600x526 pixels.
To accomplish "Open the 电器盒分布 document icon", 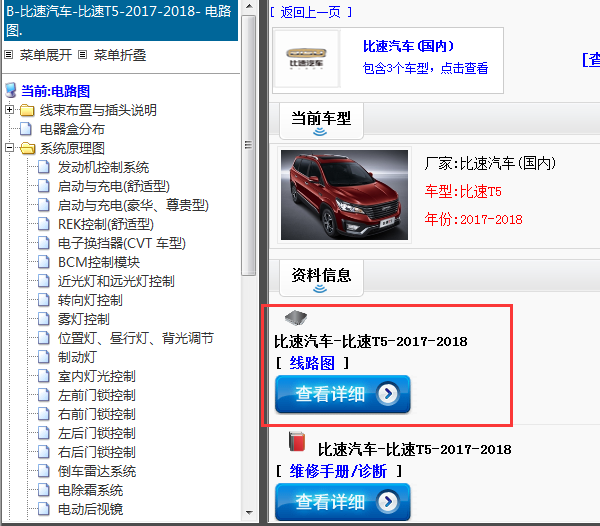I will [x=26, y=129].
